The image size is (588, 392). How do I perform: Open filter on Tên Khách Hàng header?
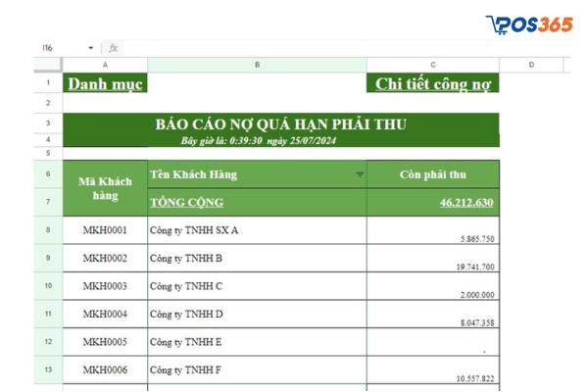pos(360,174)
